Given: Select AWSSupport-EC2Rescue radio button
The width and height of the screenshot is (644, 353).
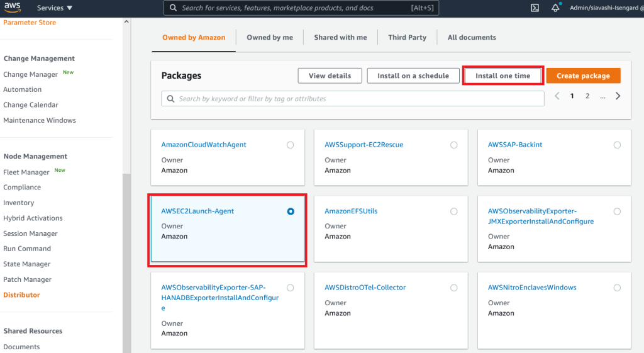Looking at the screenshot, I should (x=454, y=145).
